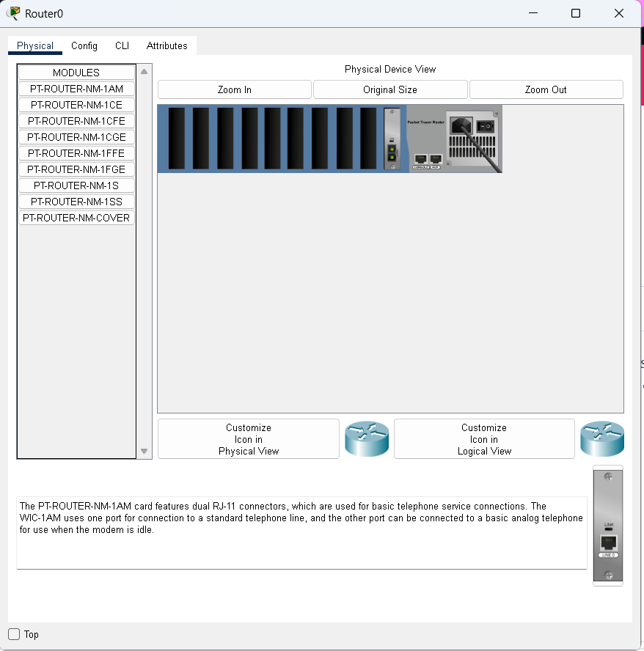Click the NM-1AM module preview image
Viewport: 644px width, 651px height.
pyautogui.click(x=608, y=526)
